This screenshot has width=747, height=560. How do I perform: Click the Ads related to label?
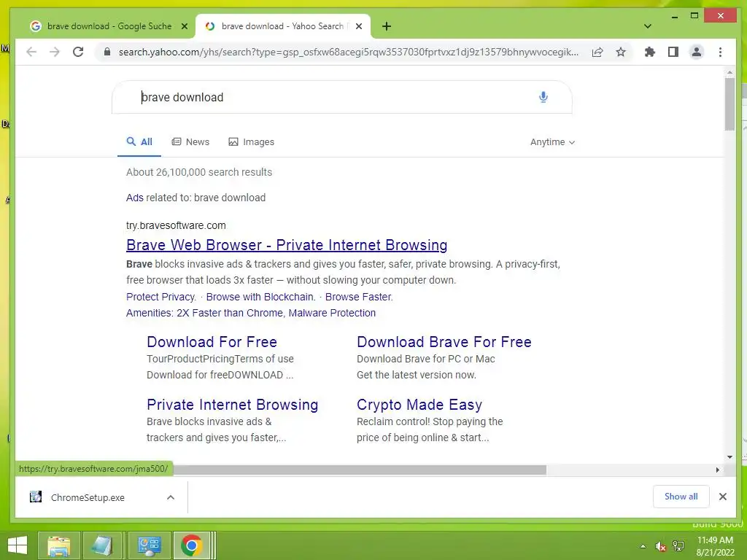pyautogui.click(x=196, y=198)
